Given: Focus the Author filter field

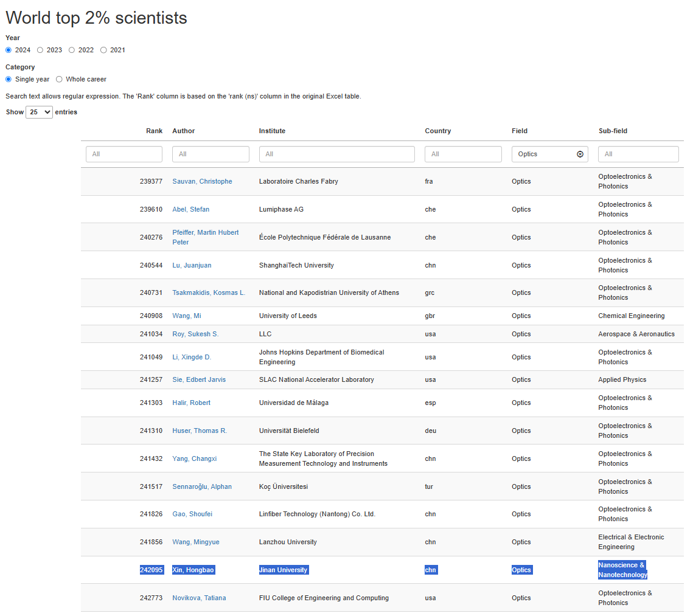Looking at the screenshot, I should point(211,154).
